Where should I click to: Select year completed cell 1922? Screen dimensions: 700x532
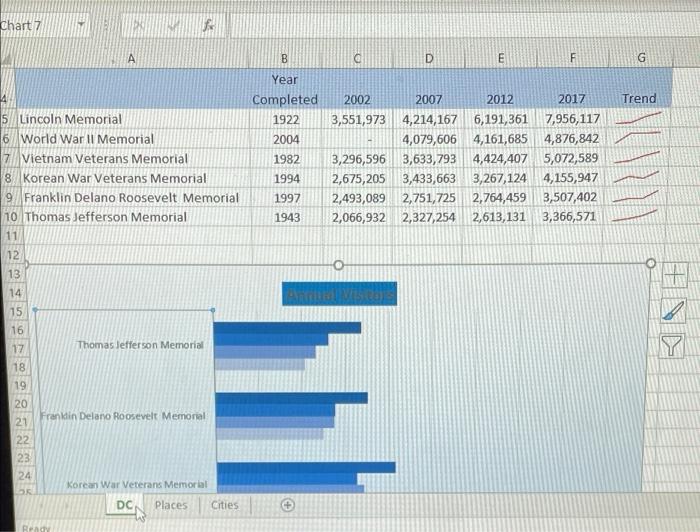coord(286,120)
